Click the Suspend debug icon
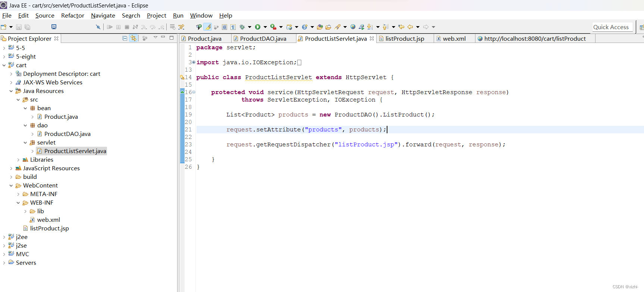The image size is (644, 292). [118, 27]
